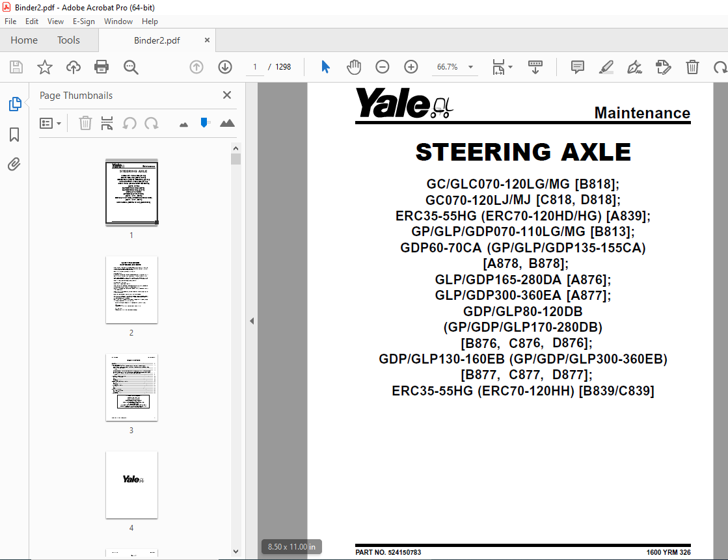Open the Bookmarks panel
Viewport: 728px width, 560px height.
(x=14, y=135)
